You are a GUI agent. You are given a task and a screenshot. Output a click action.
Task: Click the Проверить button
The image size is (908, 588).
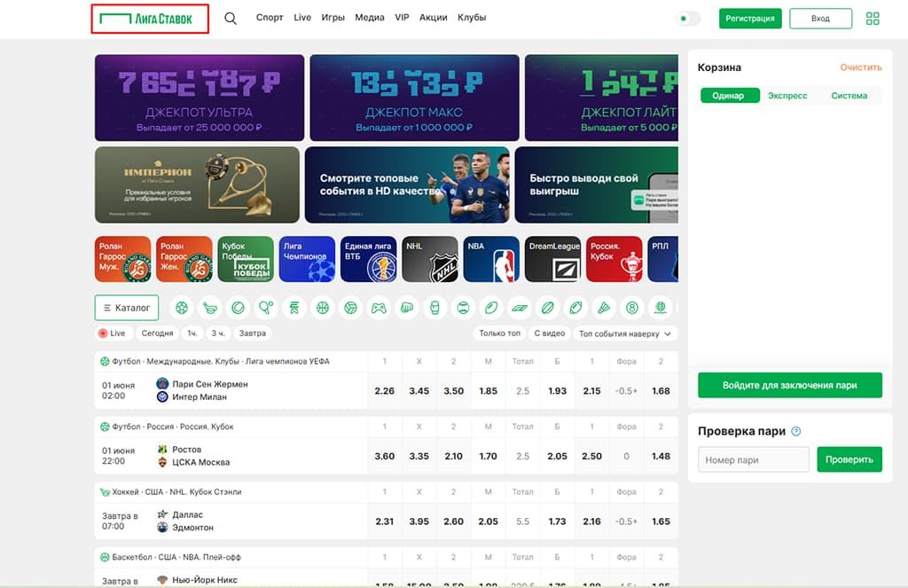[849, 459]
